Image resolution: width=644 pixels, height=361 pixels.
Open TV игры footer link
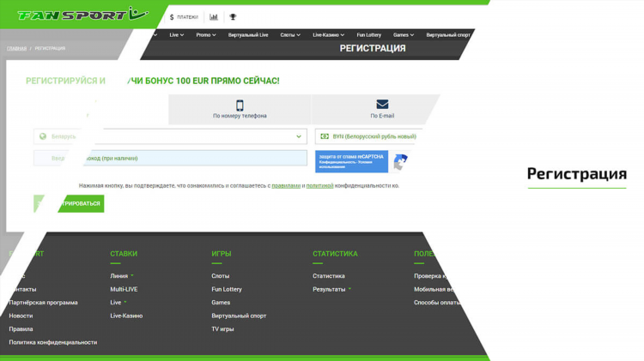coord(222,329)
